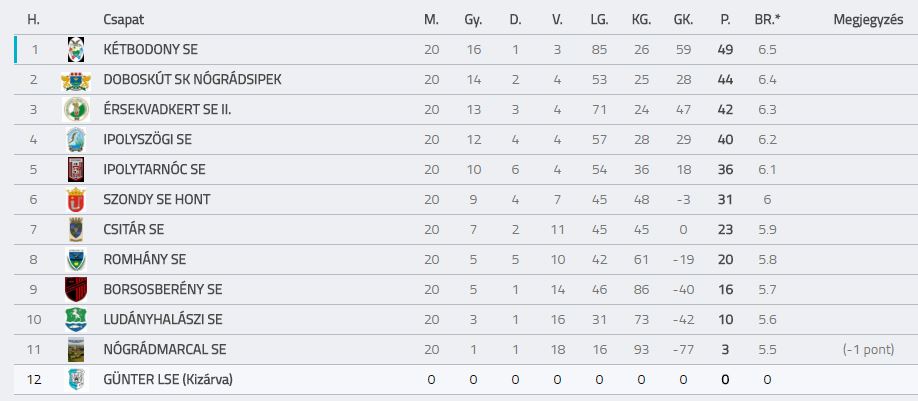Select the Csitár SE shield icon

point(76,229)
